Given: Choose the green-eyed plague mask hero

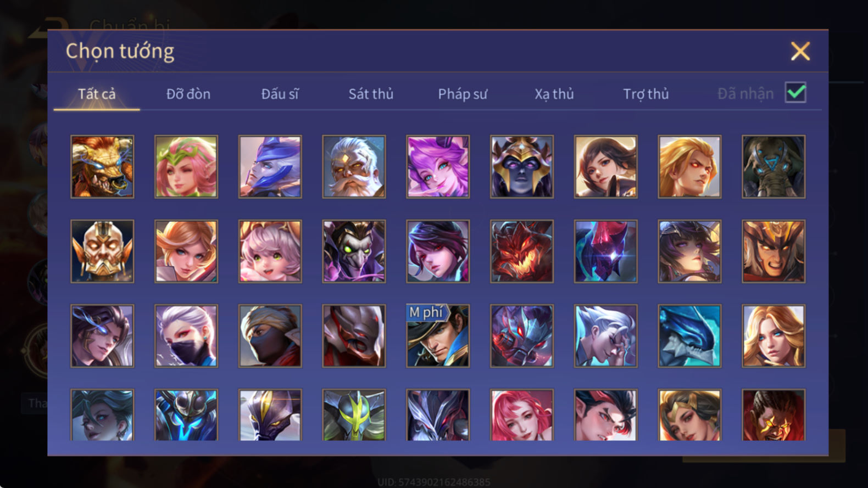Looking at the screenshot, I should [x=354, y=251].
